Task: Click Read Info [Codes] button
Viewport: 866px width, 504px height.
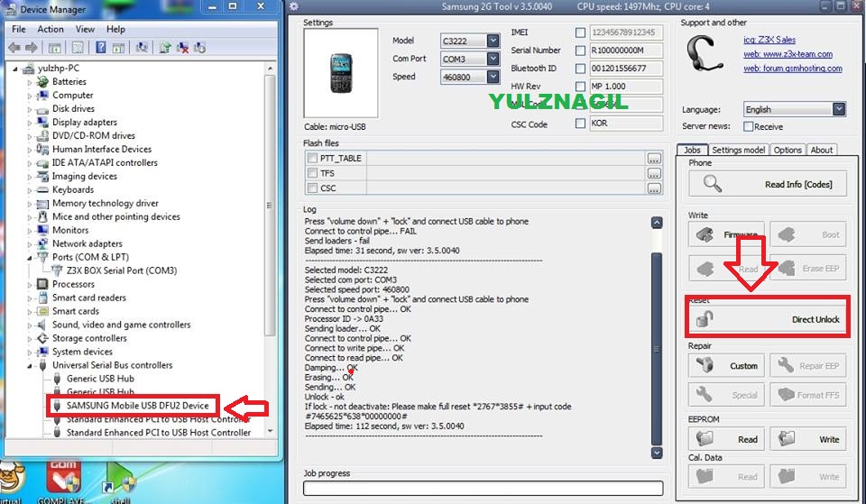Action: pos(767,184)
